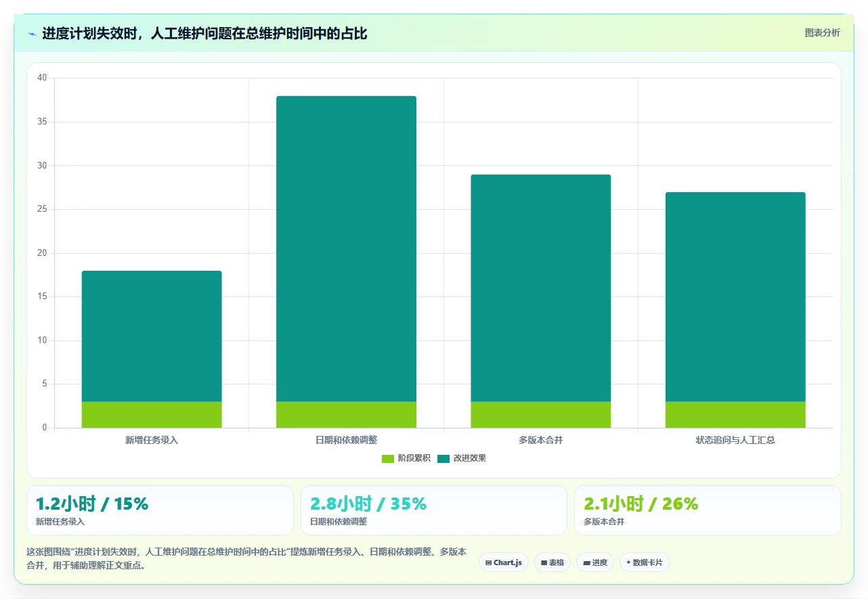Viewport: 868px width, 599px height.
Task: Toggle the 改进效果 legend color box
Action: [x=443, y=459]
